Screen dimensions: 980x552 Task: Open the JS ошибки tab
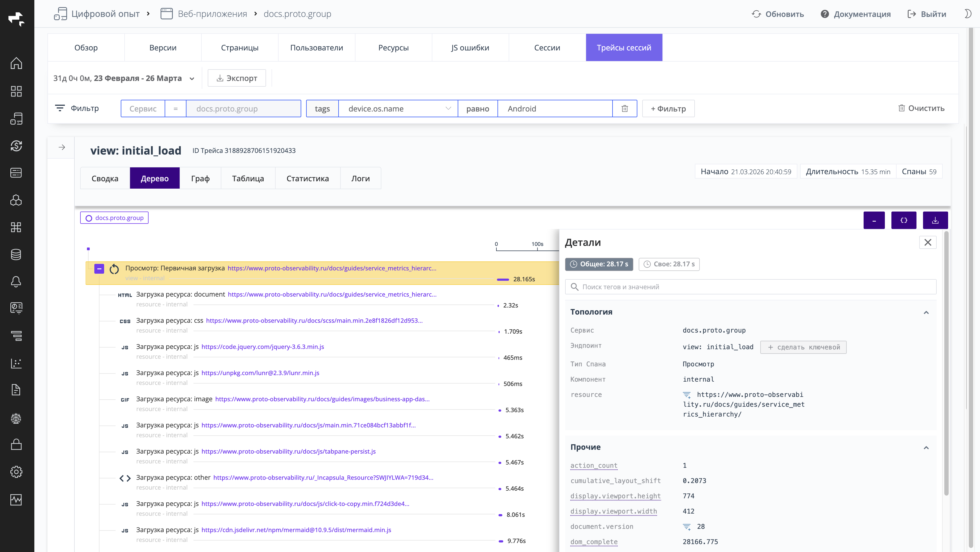point(470,47)
